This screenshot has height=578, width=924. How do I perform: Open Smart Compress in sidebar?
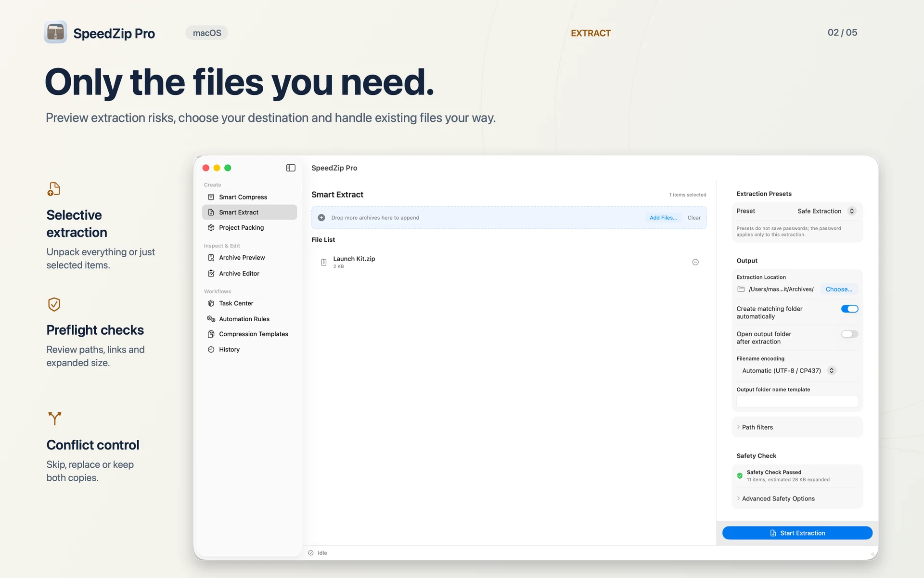click(249, 197)
